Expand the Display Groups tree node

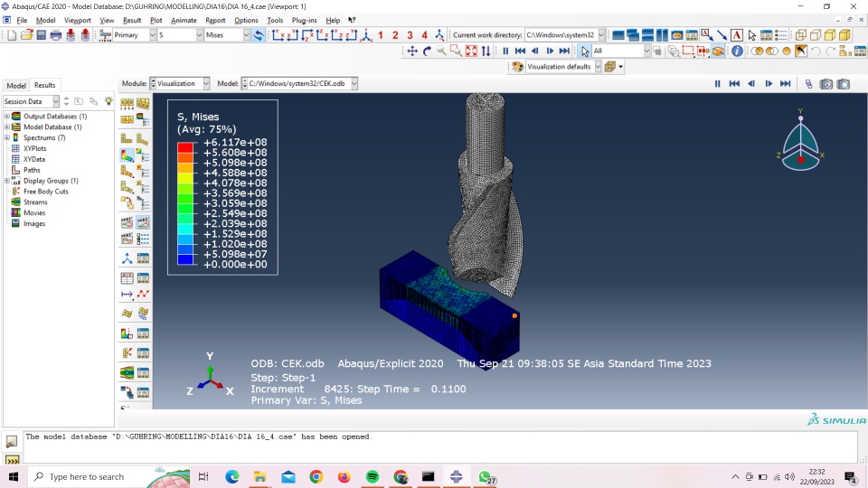(x=7, y=181)
